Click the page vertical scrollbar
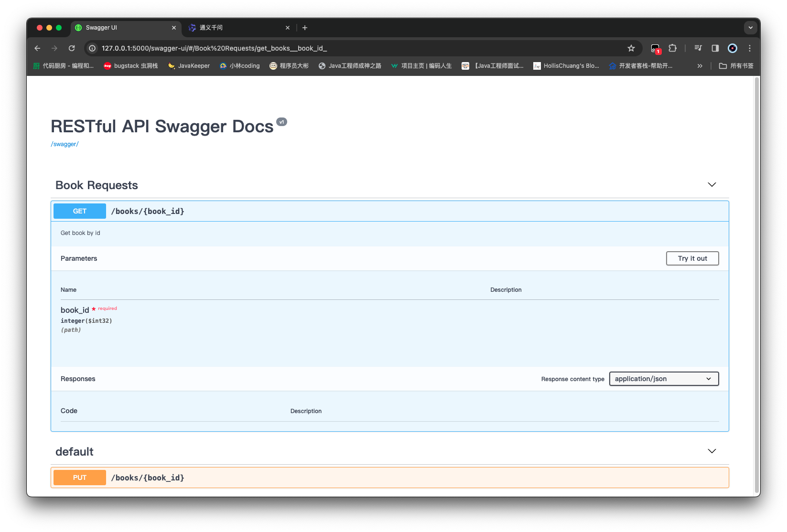 click(756, 284)
